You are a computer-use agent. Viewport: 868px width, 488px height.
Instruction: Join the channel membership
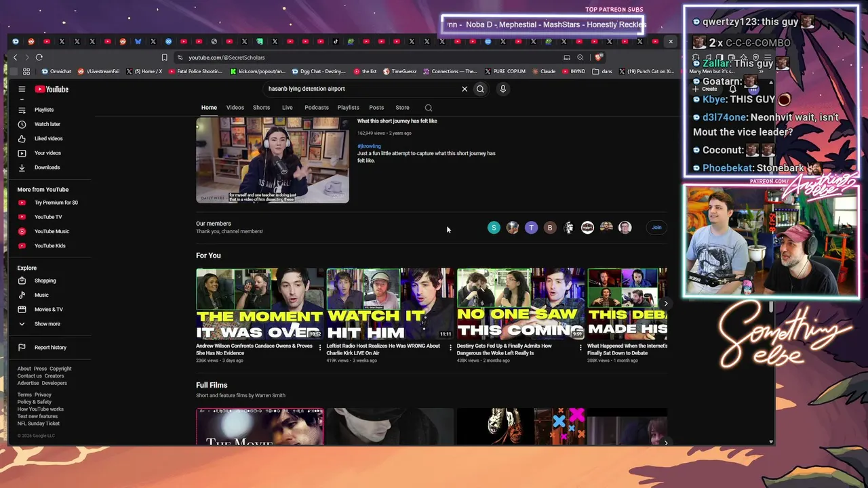point(656,228)
